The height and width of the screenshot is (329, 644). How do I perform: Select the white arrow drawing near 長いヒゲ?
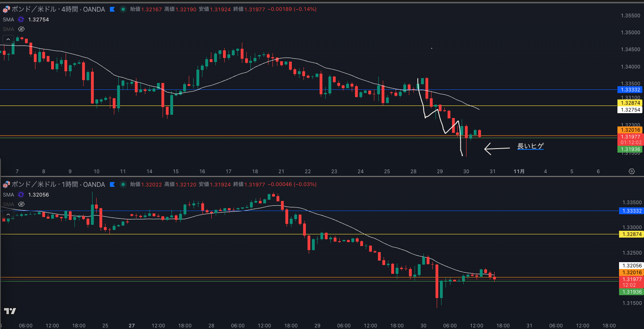coord(497,149)
